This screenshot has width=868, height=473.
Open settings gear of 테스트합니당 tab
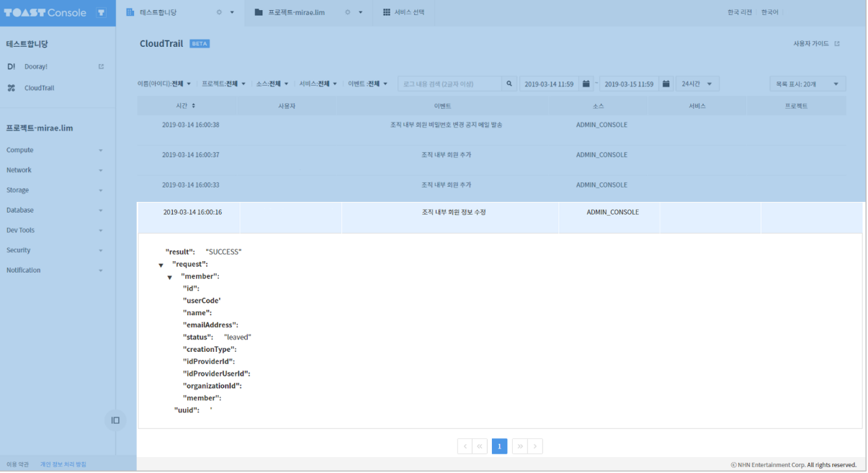click(219, 12)
